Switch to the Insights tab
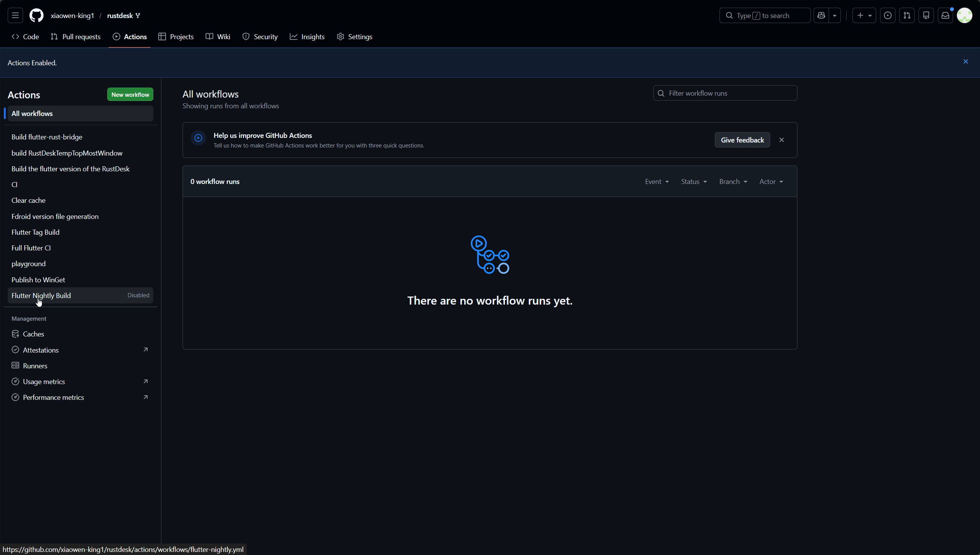 [307, 37]
